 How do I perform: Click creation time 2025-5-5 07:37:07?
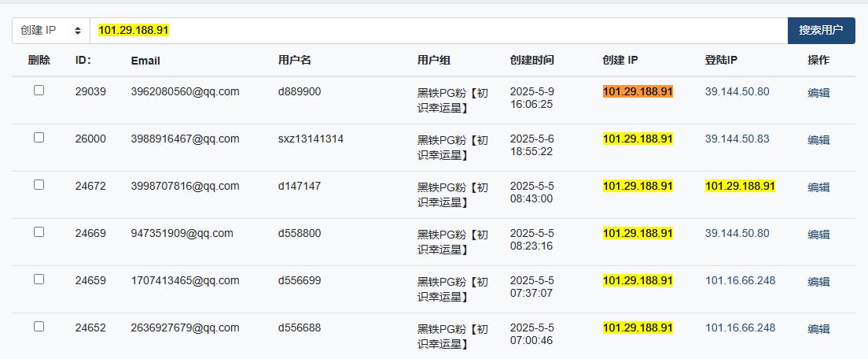[x=532, y=287]
